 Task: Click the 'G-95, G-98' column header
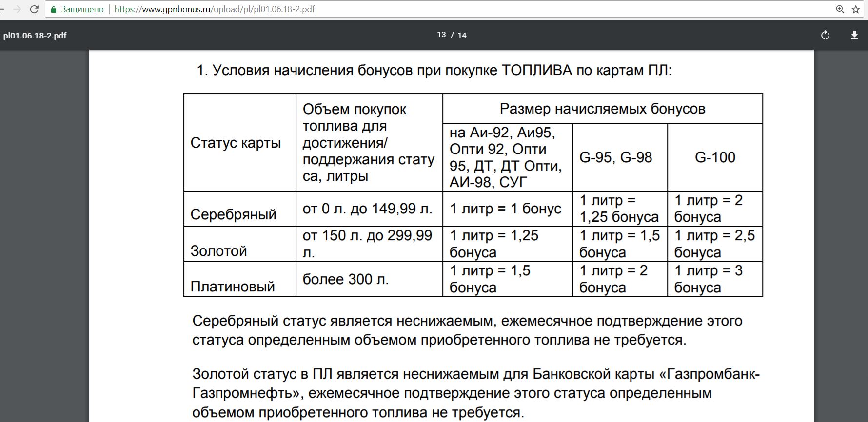pos(620,157)
